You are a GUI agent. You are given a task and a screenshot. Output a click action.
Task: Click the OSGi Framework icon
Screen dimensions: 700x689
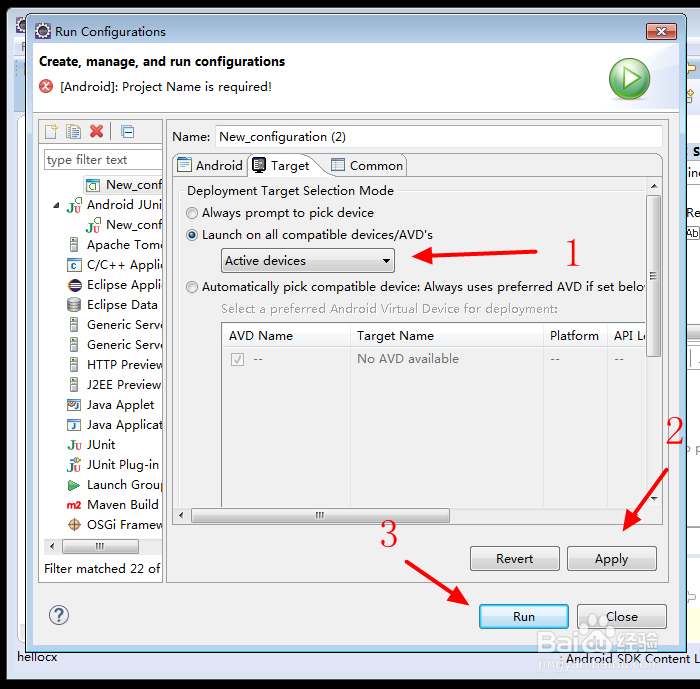click(x=74, y=525)
